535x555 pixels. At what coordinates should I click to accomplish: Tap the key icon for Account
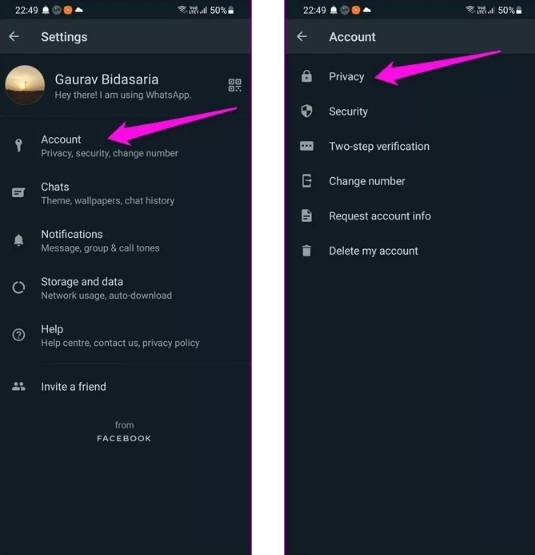[x=18, y=145]
